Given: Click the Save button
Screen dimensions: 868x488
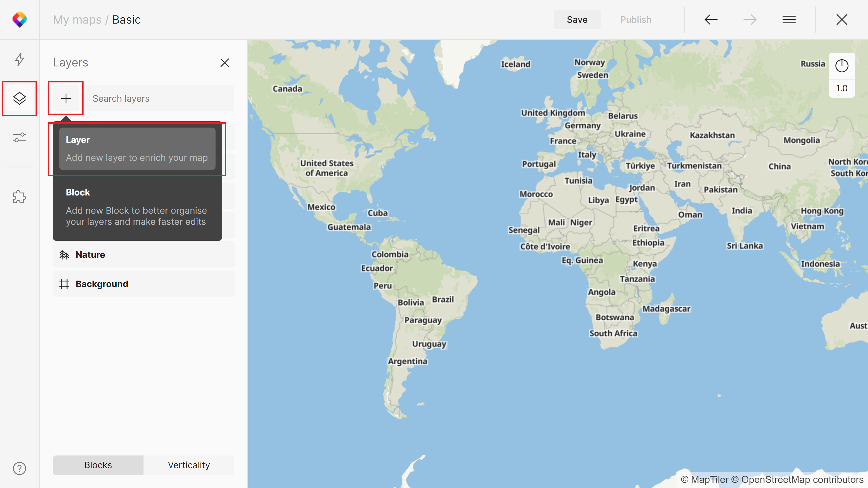Looking at the screenshot, I should (577, 20).
